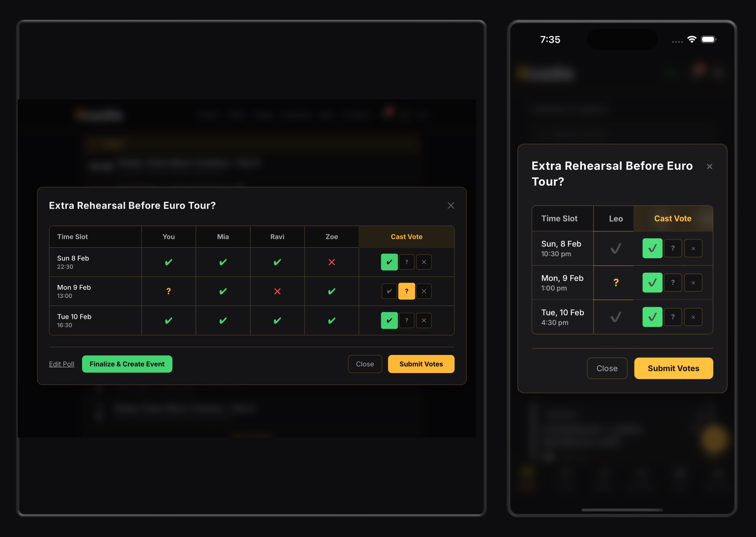
Task: Vote yes for Mon 9 Feb 13:00 slot
Action: pos(389,291)
